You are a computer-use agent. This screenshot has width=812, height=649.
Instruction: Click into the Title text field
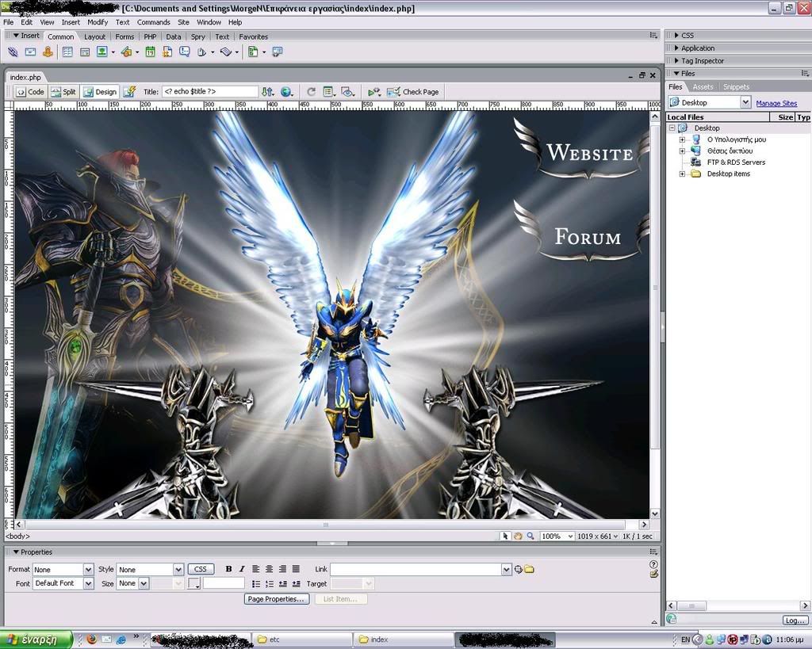pyautogui.click(x=209, y=92)
